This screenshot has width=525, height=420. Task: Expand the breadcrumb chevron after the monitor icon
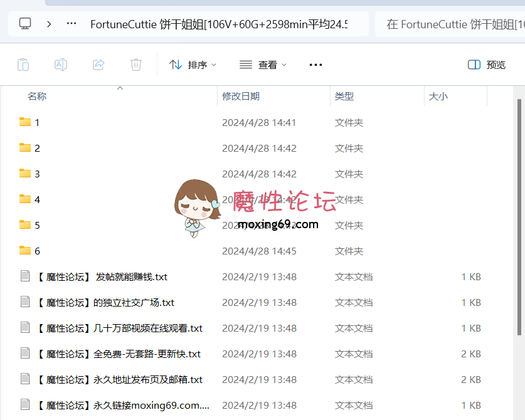[x=48, y=24]
